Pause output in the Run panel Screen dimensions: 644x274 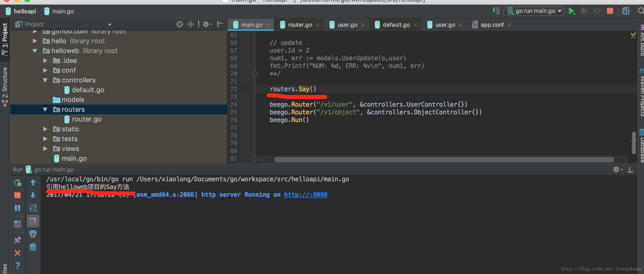point(18,208)
